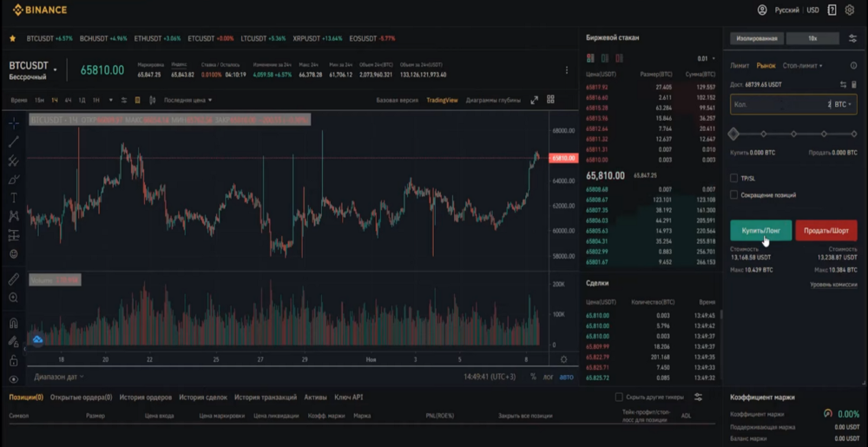Screen dimensions: 868x447
Task: Open the chart layout grid icon
Action: pos(550,100)
